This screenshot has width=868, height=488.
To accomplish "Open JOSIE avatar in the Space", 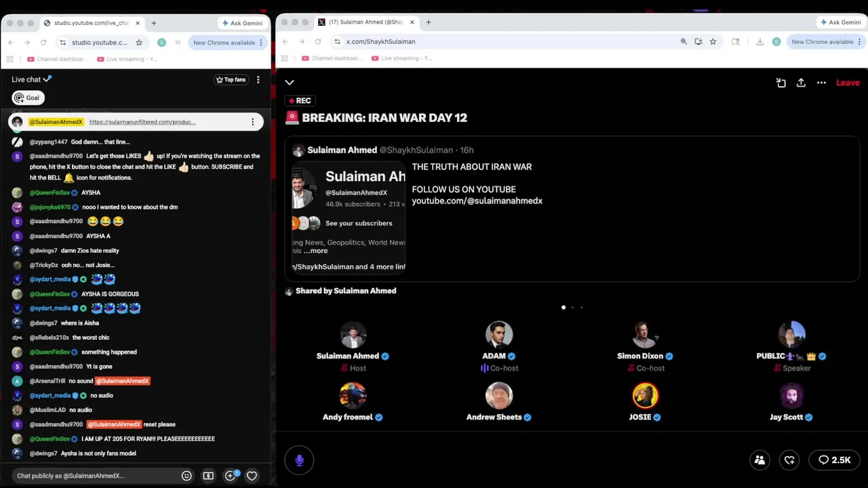I will tap(645, 396).
